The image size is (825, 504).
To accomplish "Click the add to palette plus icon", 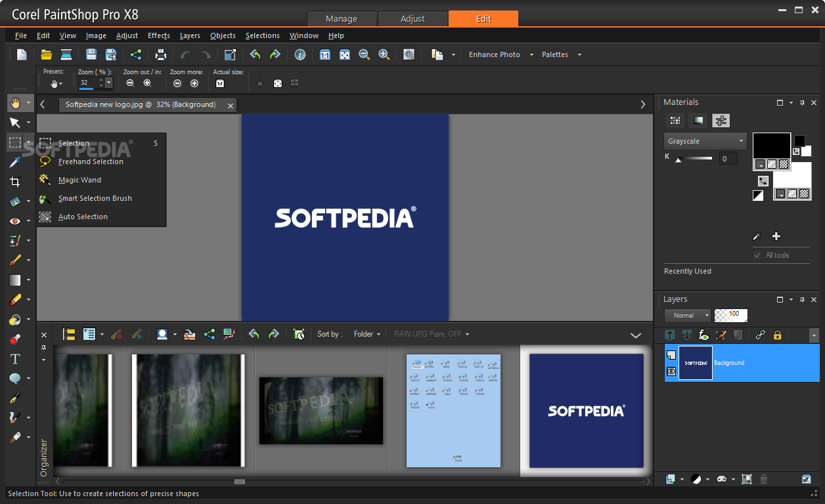I will click(776, 236).
